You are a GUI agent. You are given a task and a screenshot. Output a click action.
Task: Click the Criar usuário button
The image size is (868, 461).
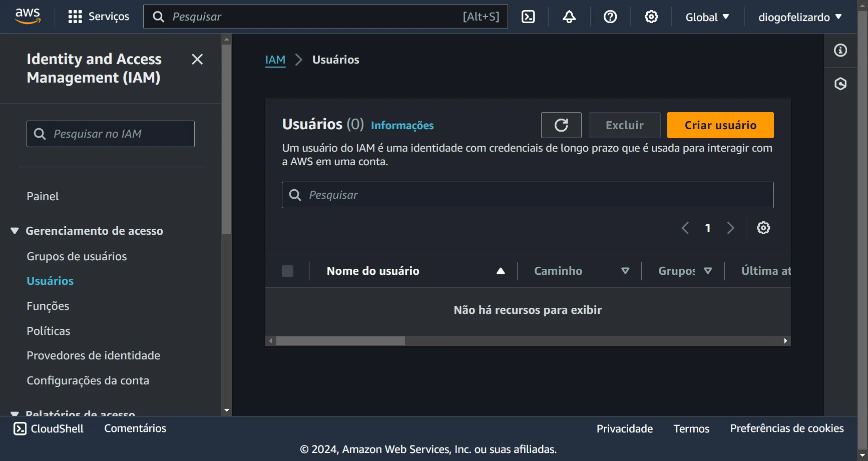point(720,125)
